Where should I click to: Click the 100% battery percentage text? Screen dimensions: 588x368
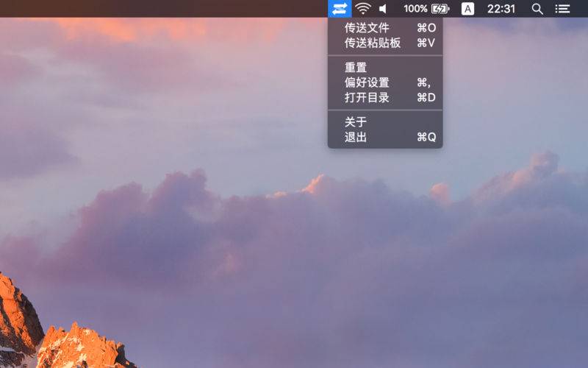415,9
